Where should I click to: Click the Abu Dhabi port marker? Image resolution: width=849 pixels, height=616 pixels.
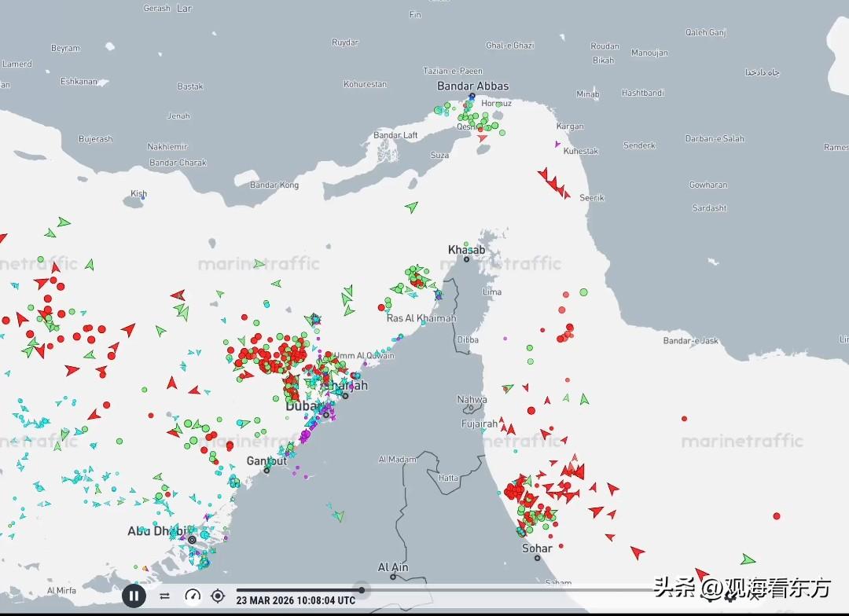point(192,540)
